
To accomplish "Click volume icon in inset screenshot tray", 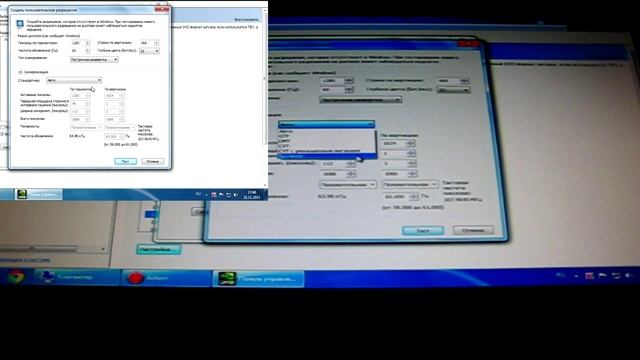I will 236,195.
